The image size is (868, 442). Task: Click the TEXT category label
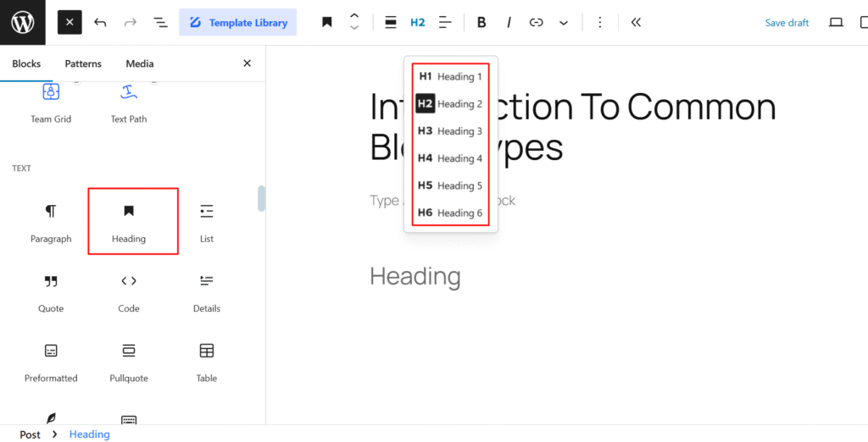coord(21,169)
